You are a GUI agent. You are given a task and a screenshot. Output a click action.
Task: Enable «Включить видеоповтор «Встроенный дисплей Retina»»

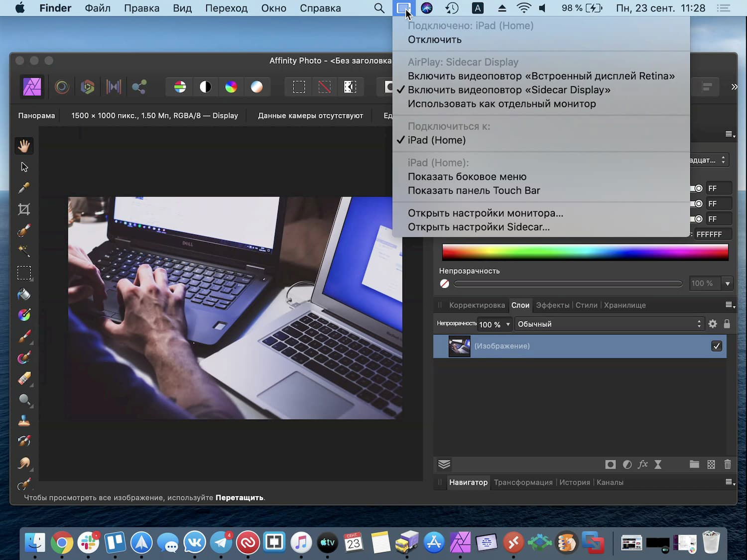pyautogui.click(x=541, y=76)
